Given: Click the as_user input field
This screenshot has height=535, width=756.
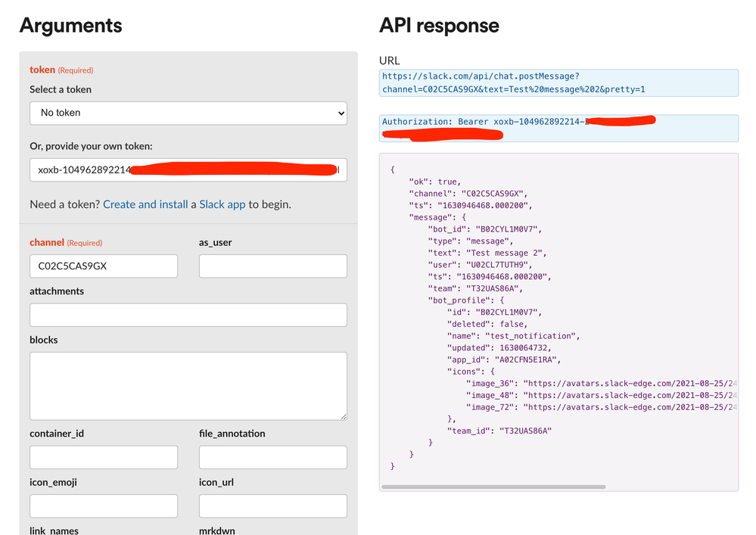Looking at the screenshot, I should click(x=273, y=266).
